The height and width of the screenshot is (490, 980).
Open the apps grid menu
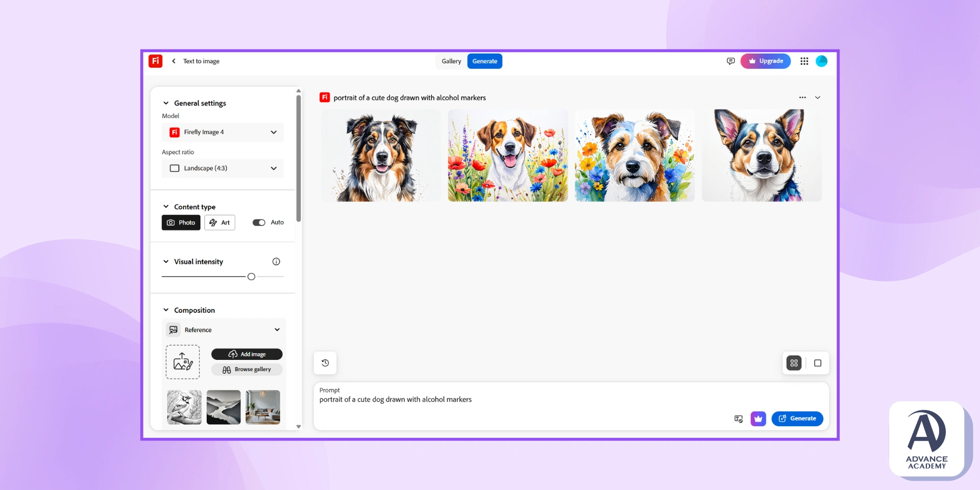tap(804, 61)
